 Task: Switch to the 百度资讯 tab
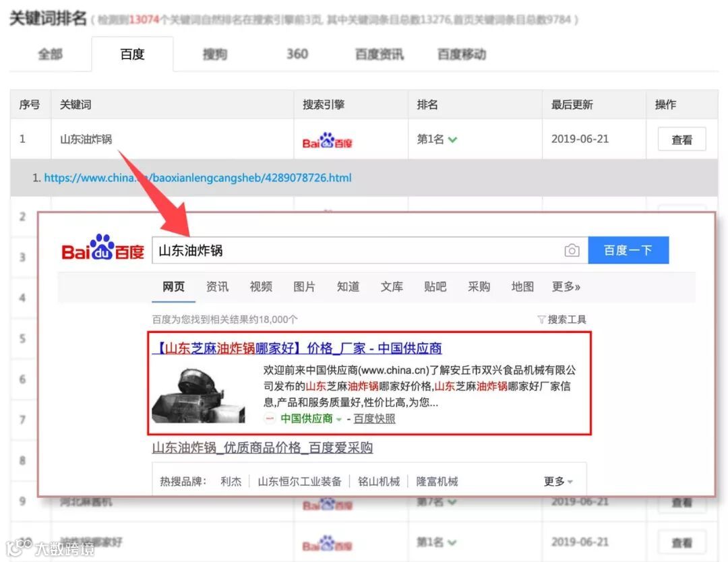tap(380, 55)
